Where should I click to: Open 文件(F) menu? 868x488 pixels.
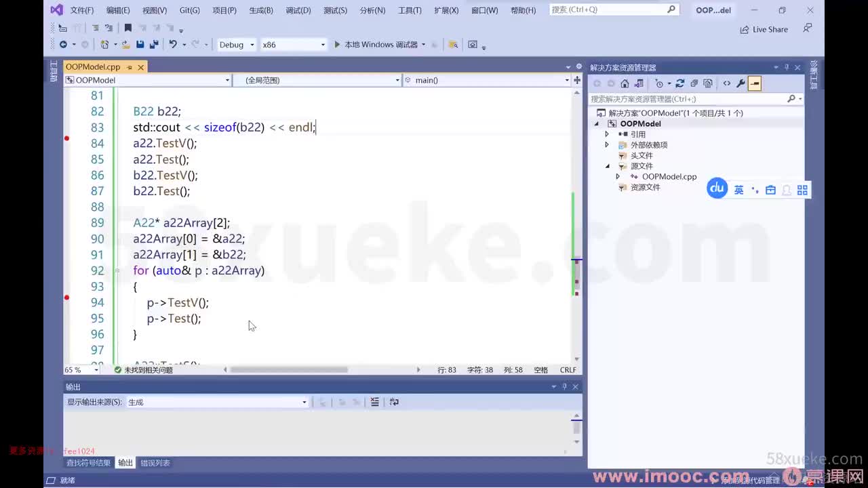click(x=82, y=10)
